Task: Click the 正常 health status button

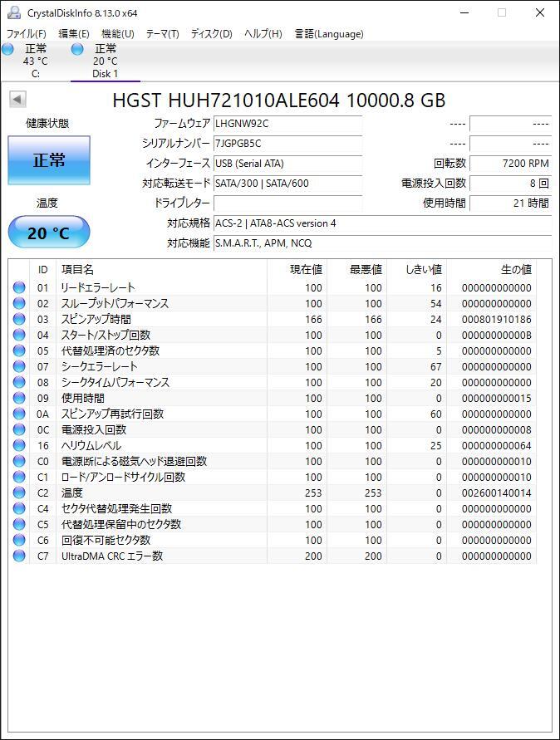Action: point(49,160)
